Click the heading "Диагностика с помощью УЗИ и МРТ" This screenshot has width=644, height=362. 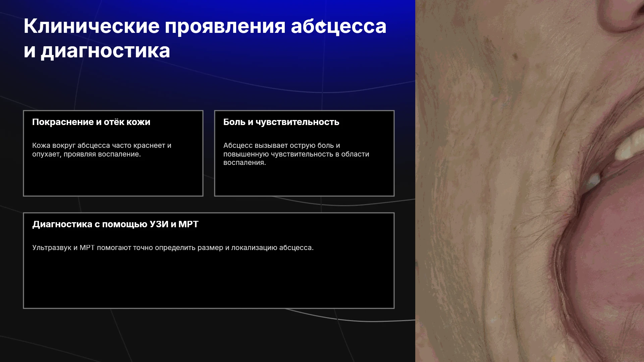pos(115,224)
